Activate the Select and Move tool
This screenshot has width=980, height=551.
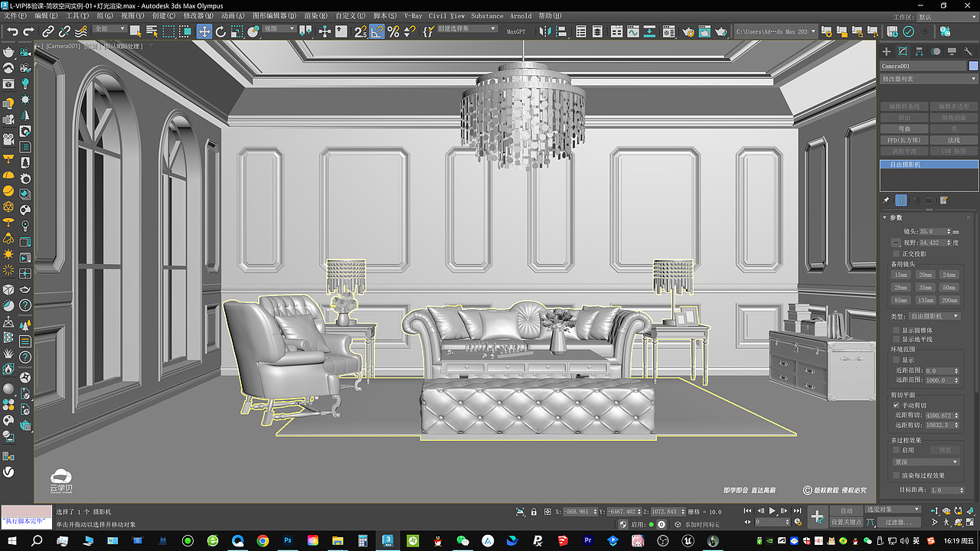pyautogui.click(x=204, y=31)
